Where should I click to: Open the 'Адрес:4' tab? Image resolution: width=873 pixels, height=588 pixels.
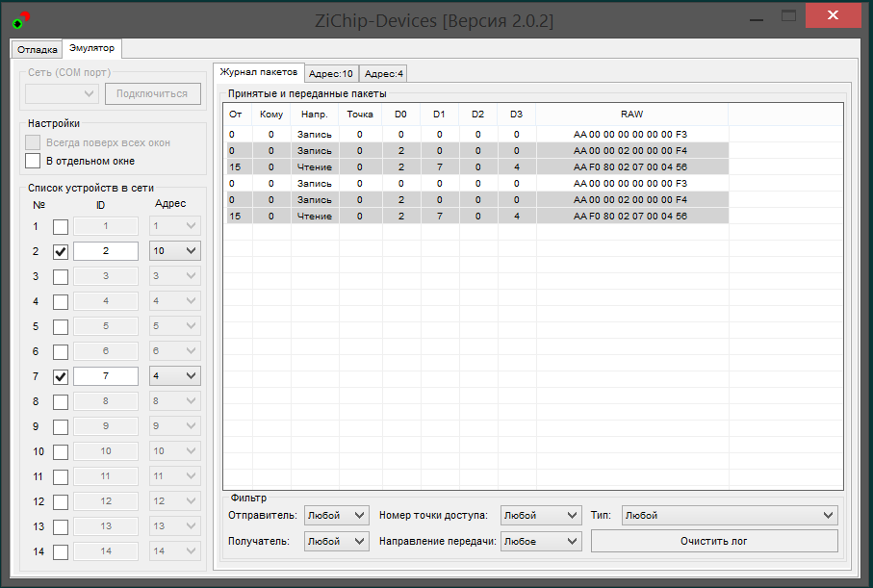click(384, 73)
